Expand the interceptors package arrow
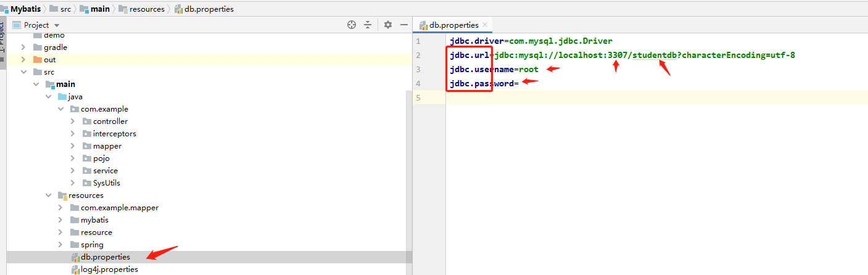Screen dimensions: 868x275 73,134
